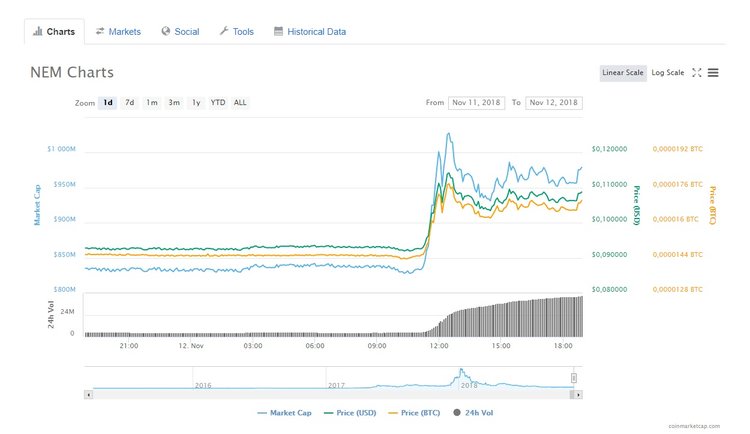Toggle Price (USD) series in legend
The image size is (750, 434).
click(350, 412)
